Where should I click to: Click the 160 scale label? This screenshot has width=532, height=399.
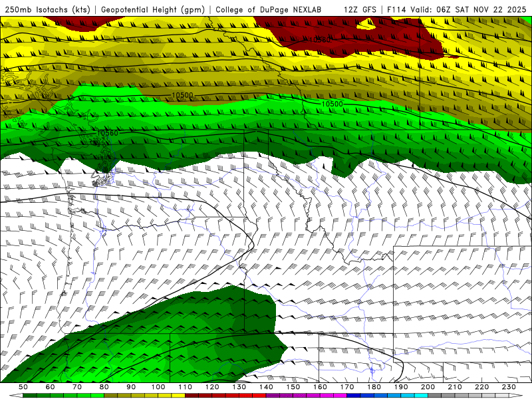(320, 387)
